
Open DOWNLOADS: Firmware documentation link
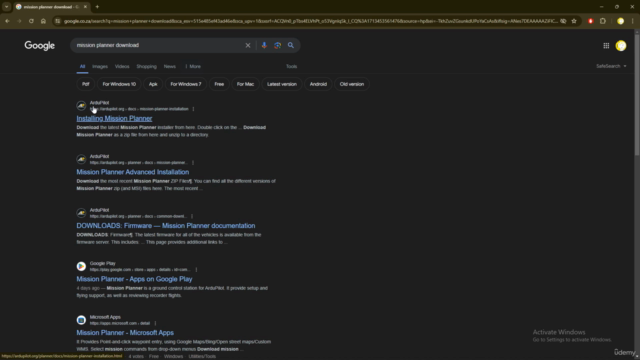[166, 226]
